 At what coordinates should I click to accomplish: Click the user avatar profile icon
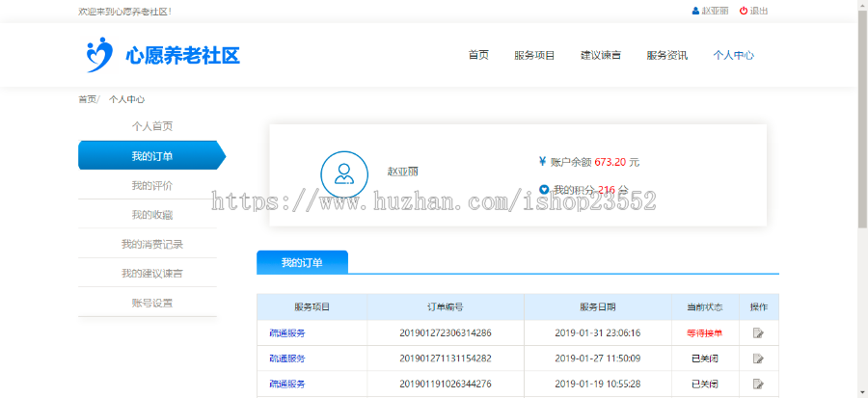[344, 174]
